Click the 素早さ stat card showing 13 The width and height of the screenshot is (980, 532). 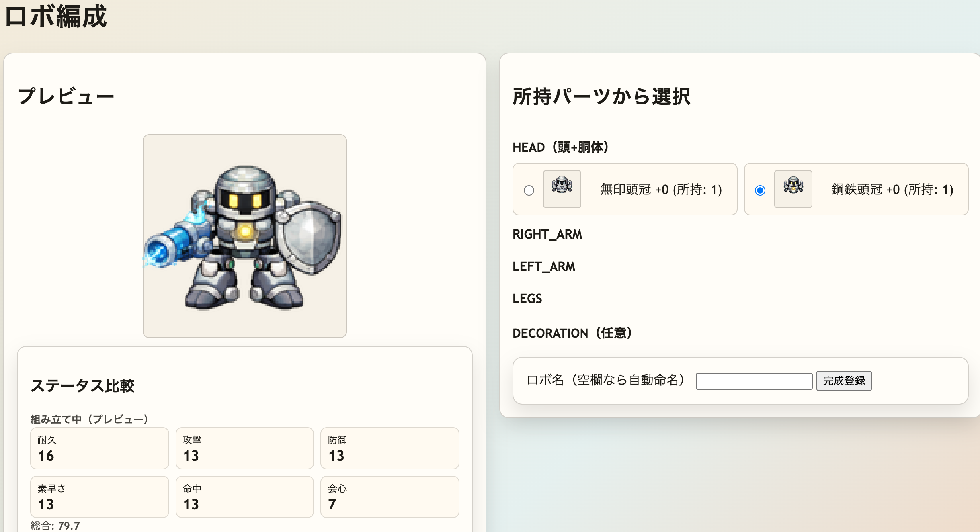pos(99,497)
